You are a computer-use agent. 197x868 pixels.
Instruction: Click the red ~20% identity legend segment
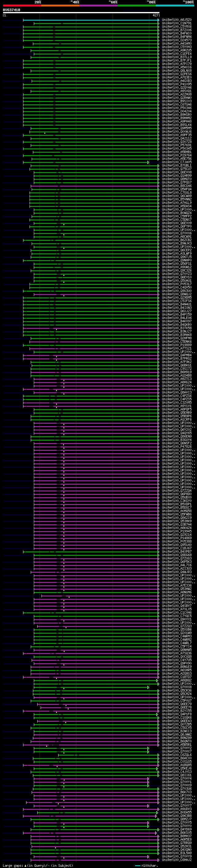click(x=22, y=6)
